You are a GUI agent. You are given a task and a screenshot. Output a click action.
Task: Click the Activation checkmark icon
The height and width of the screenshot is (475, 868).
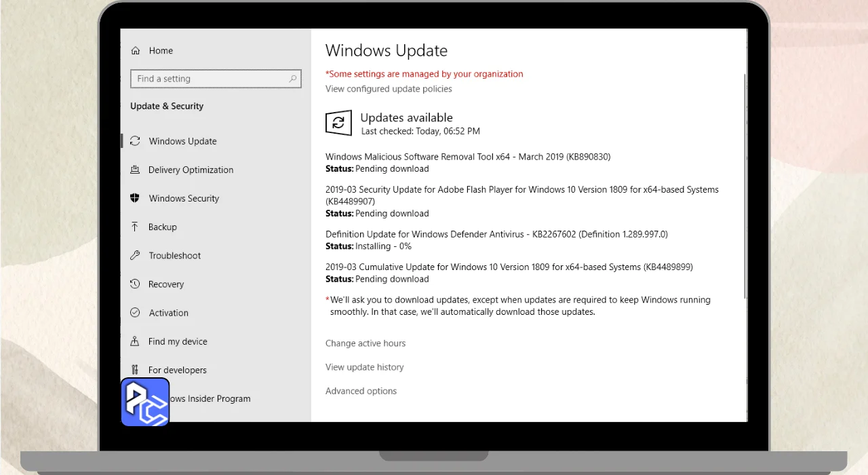135,313
